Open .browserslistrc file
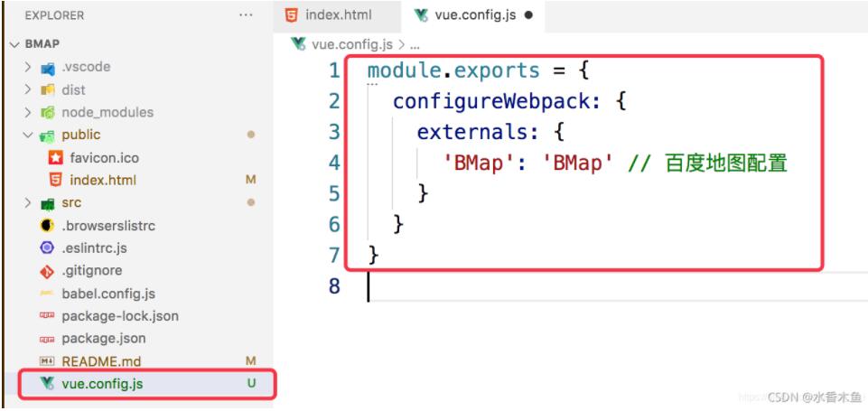The height and width of the screenshot is (411, 868). tap(108, 226)
